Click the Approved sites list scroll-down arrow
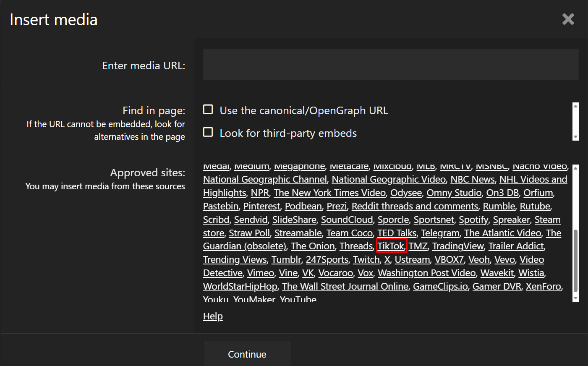The image size is (588, 366). click(x=575, y=298)
